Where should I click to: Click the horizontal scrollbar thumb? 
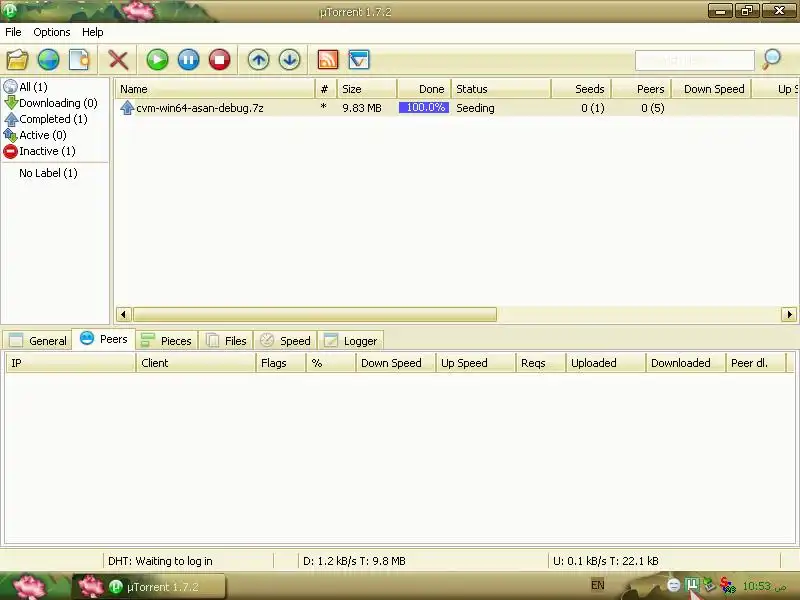(x=315, y=314)
